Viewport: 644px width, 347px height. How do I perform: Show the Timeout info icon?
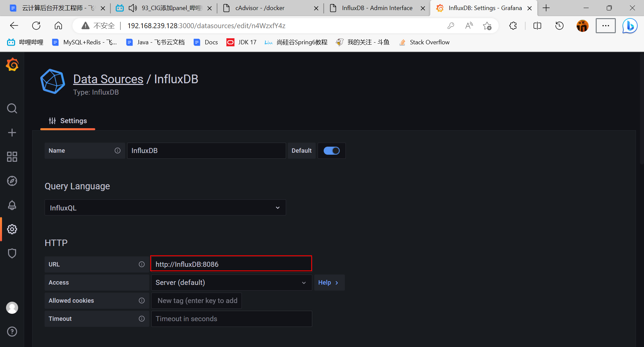[142, 319]
